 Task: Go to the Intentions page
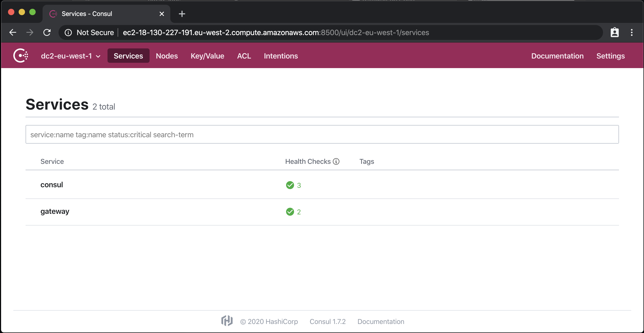[281, 56]
